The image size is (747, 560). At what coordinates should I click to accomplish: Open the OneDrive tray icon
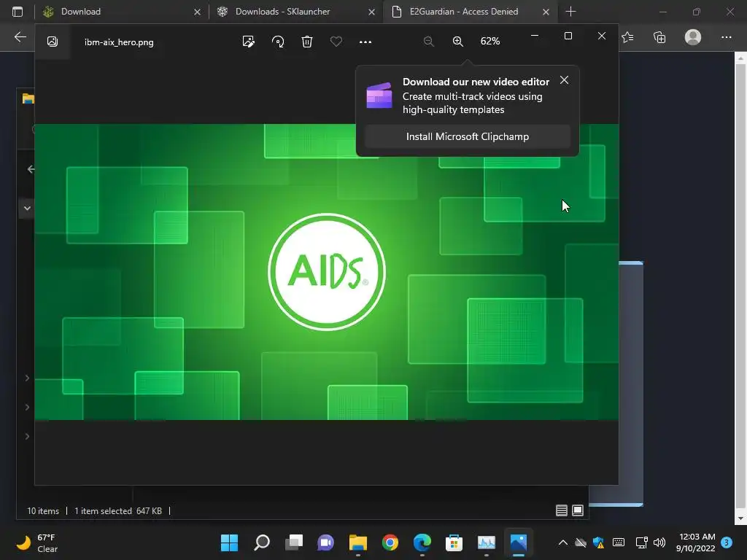click(580, 542)
